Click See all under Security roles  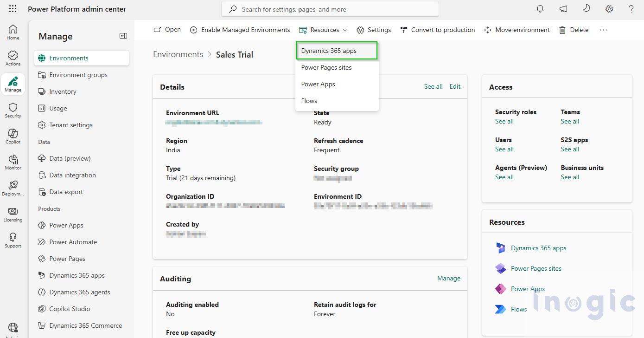(504, 121)
